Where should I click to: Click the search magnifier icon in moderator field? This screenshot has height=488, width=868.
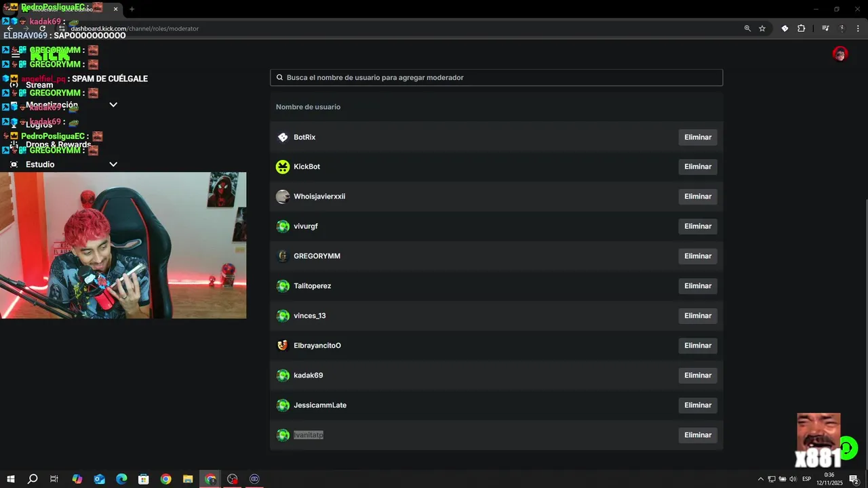point(279,78)
